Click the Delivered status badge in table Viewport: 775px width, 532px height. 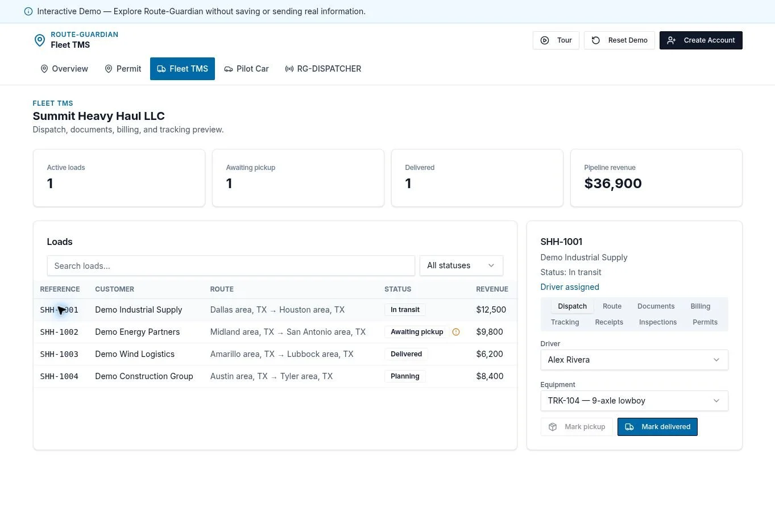point(406,354)
